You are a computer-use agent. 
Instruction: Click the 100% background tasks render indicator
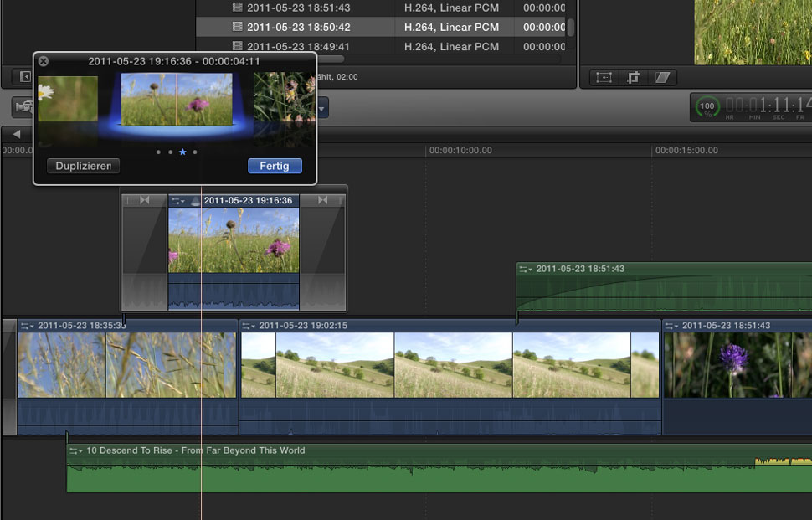point(708,107)
